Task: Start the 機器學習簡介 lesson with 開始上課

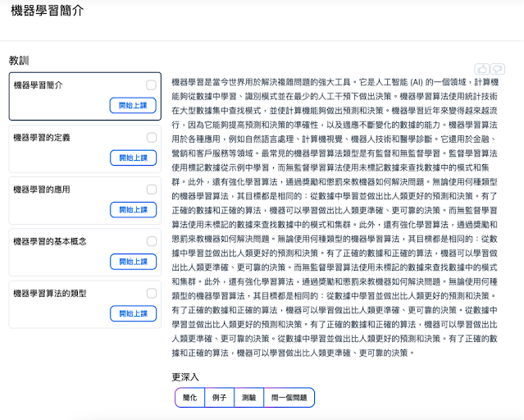Action: (x=133, y=105)
